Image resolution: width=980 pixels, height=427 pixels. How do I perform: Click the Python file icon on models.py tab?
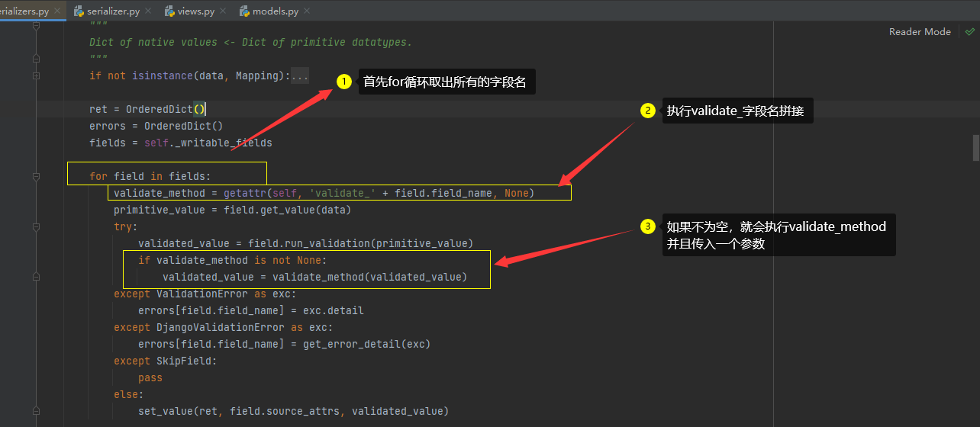coord(244,11)
